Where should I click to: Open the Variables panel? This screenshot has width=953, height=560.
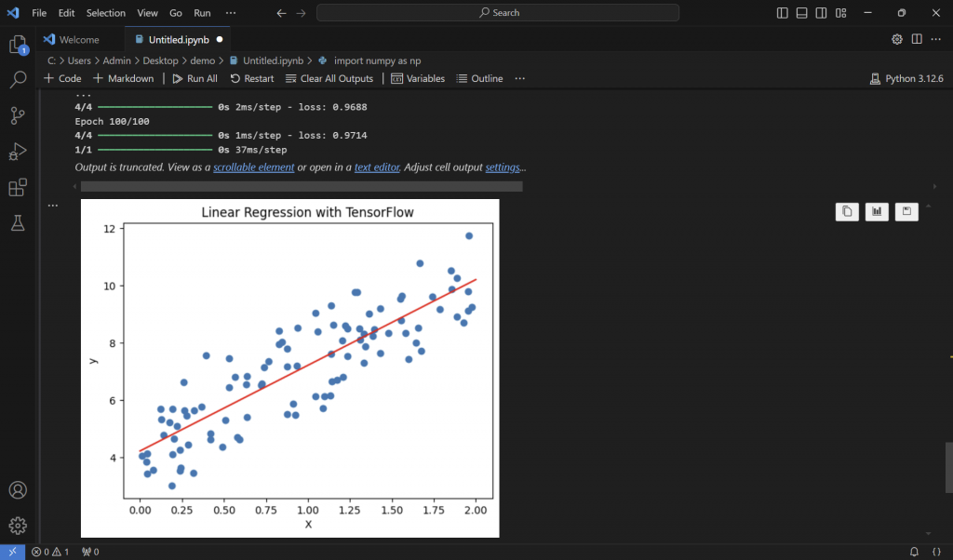pos(418,78)
